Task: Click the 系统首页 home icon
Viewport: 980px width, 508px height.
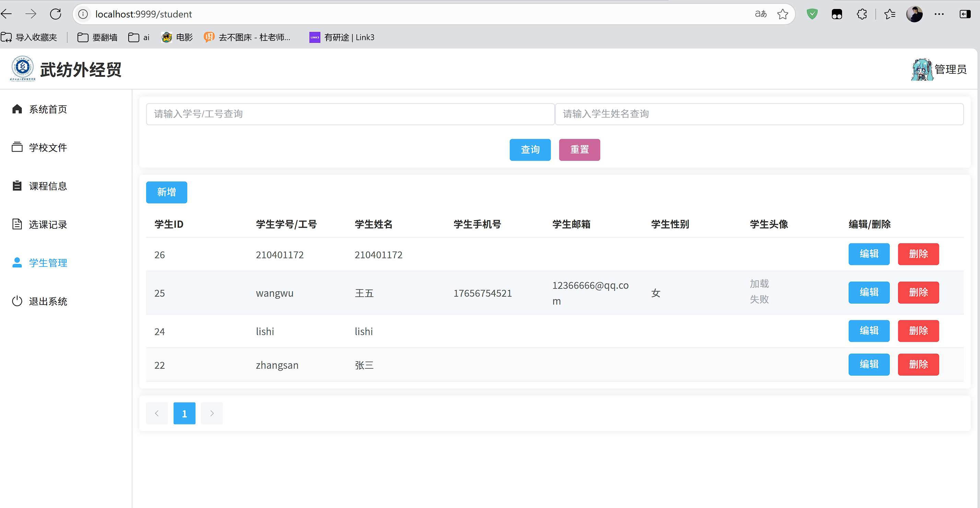Action: pos(17,109)
